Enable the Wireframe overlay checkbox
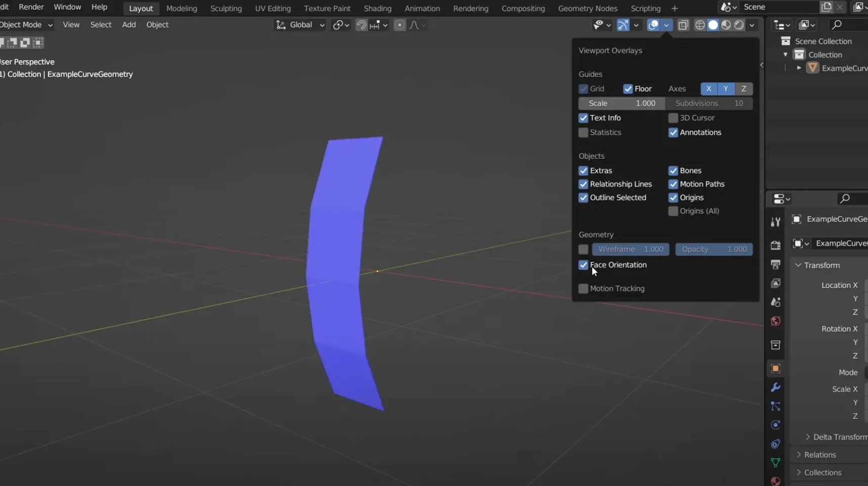This screenshot has width=868, height=486. coord(584,249)
